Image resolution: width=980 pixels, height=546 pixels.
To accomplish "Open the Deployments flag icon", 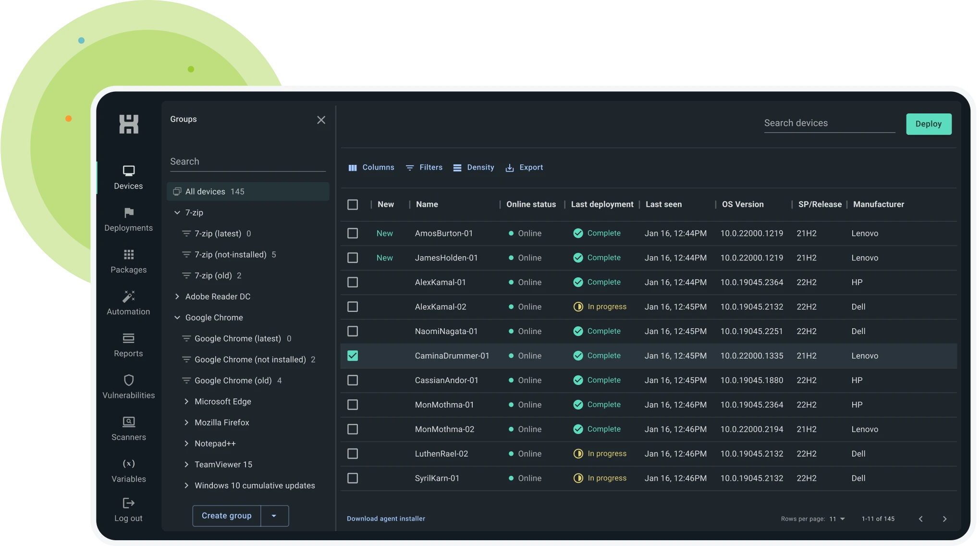I will (128, 213).
